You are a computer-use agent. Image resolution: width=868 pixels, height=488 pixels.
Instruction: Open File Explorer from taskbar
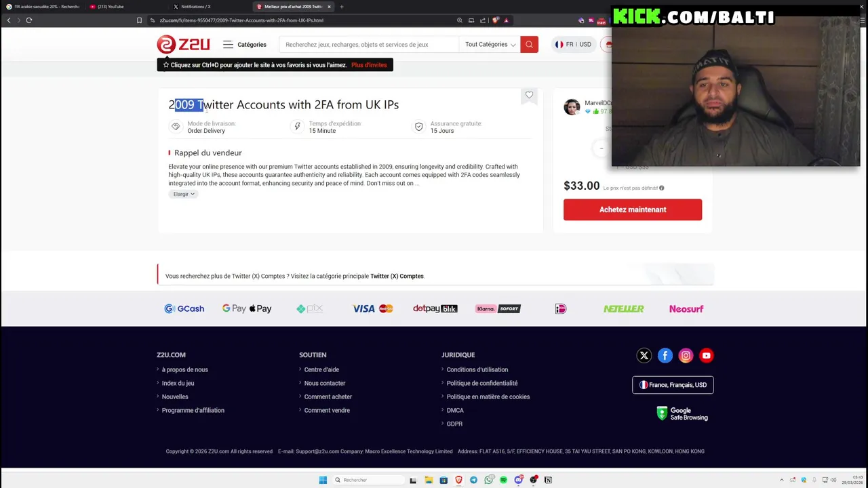429,481
